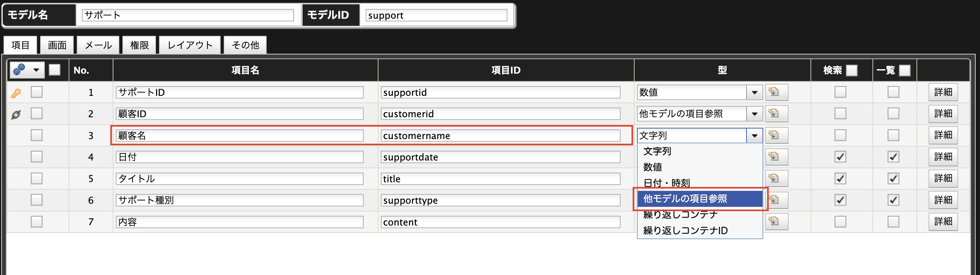
Task: Switch to the 画面 tab
Action: click(57, 45)
